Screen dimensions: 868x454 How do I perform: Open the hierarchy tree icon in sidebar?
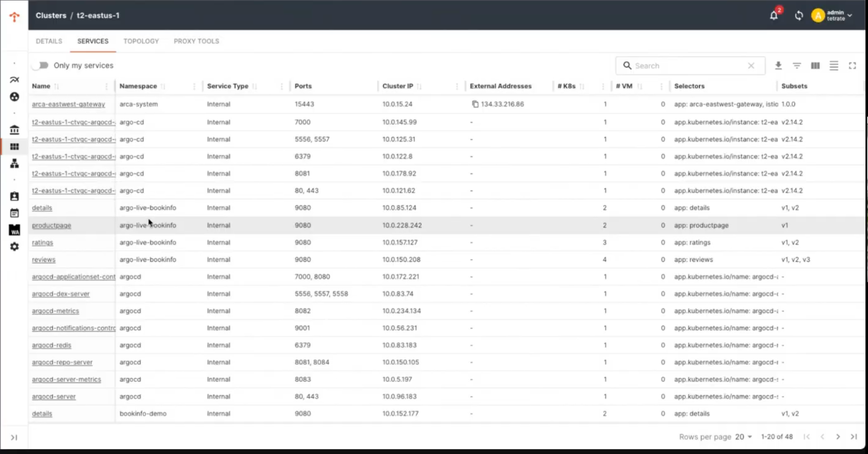pyautogui.click(x=14, y=164)
